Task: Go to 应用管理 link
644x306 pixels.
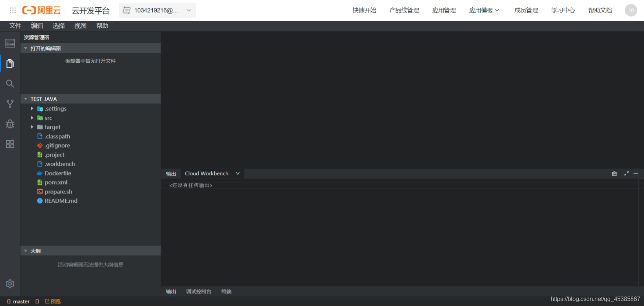Action: (444, 10)
